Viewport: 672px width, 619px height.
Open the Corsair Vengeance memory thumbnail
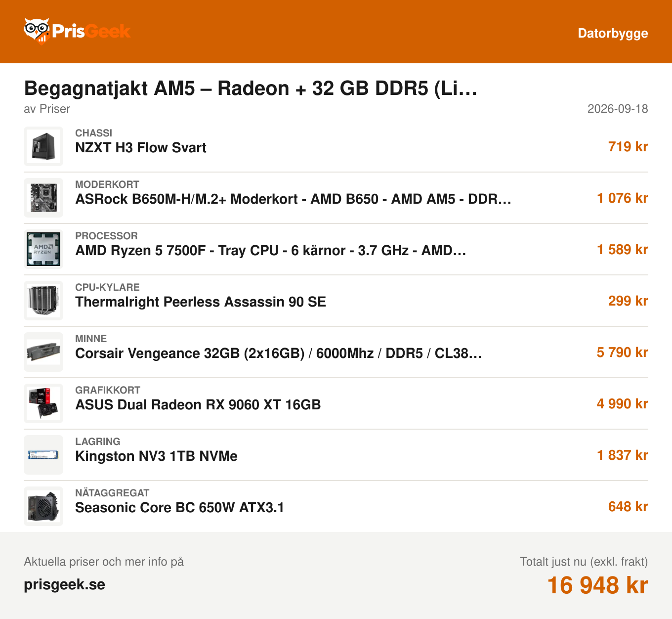pos(43,352)
